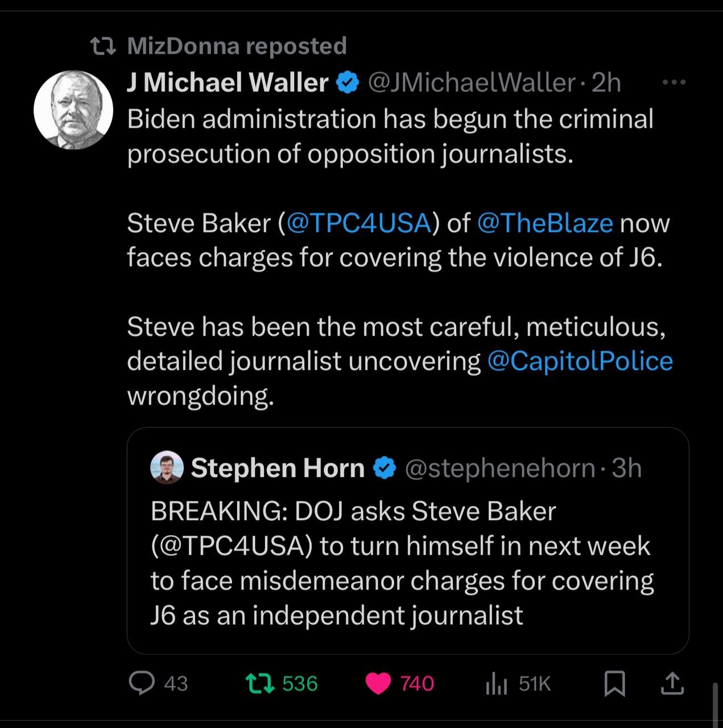Click the @TPC4USA mention in Waller's tweet

pos(358,223)
